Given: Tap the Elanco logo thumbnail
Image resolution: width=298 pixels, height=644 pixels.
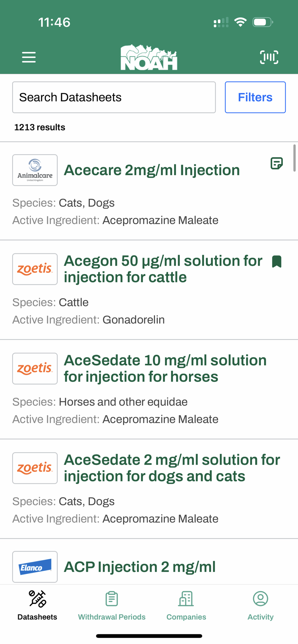Looking at the screenshot, I should point(35,567).
